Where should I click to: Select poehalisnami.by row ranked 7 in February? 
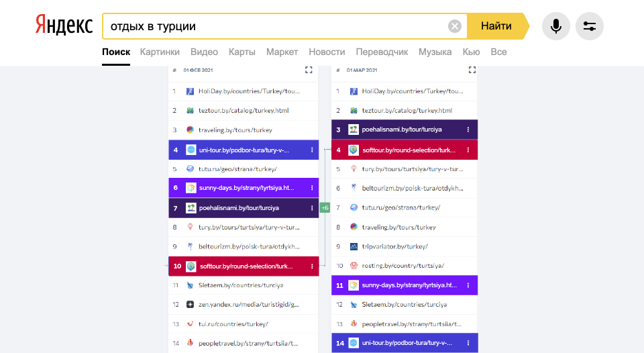[x=244, y=208]
